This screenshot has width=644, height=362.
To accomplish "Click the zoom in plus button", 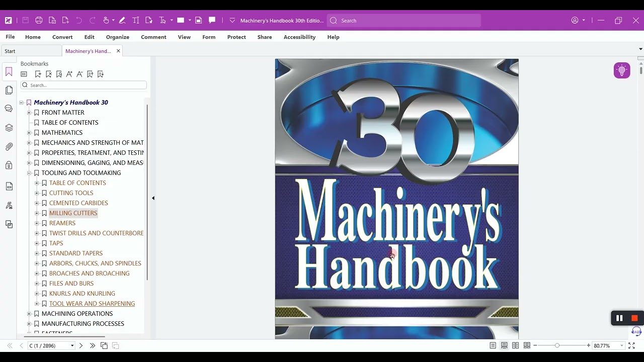I will pyautogui.click(x=589, y=346).
